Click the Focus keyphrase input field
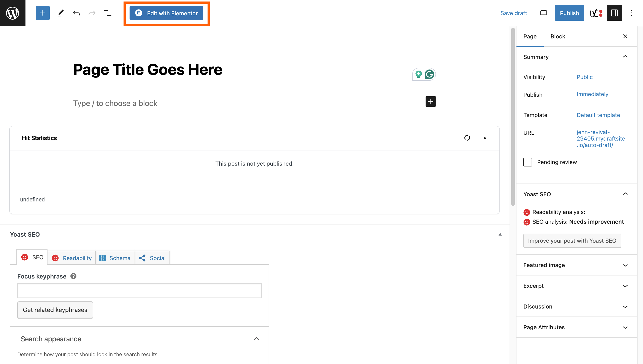This screenshot has height=364, width=643. tap(139, 291)
